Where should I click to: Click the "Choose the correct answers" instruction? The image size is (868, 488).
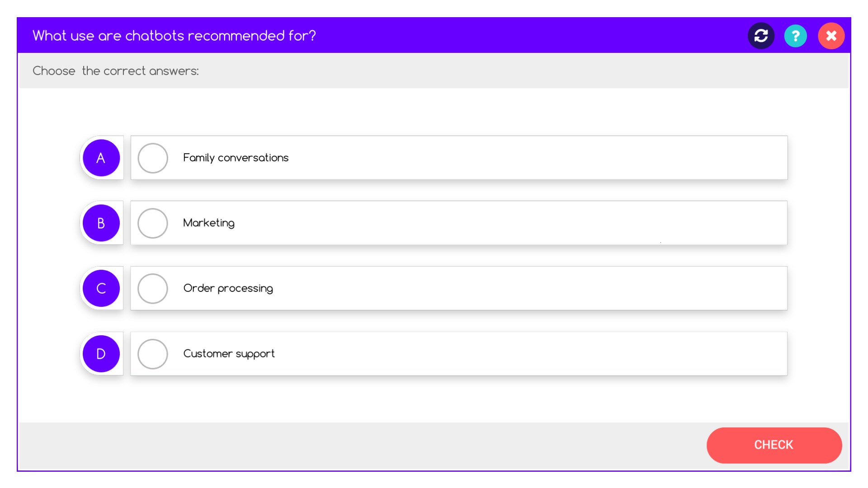116,71
